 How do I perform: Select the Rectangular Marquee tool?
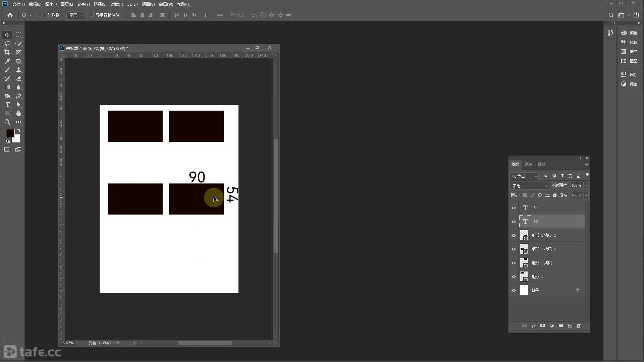[18, 35]
